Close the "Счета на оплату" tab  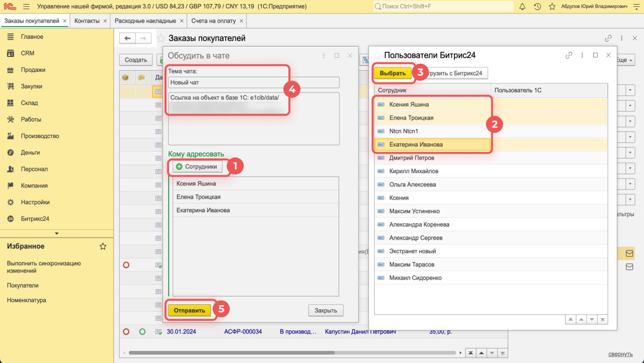[242, 21]
